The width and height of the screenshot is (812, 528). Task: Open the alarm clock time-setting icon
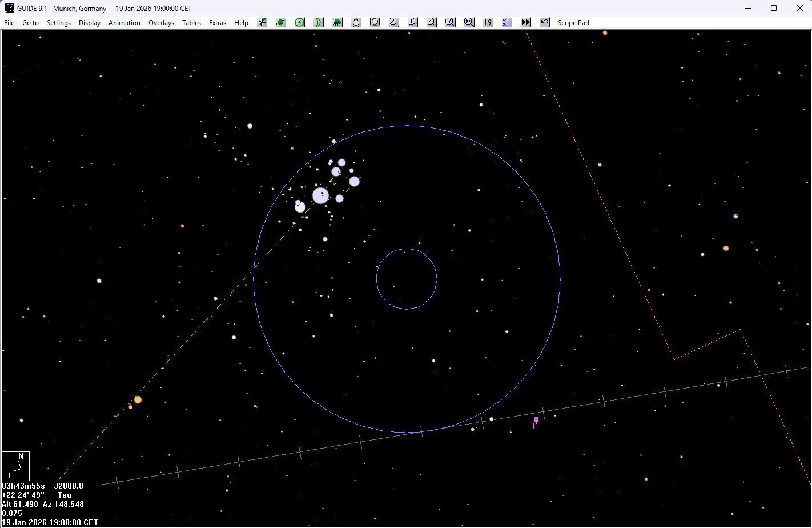click(x=356, y=22)
